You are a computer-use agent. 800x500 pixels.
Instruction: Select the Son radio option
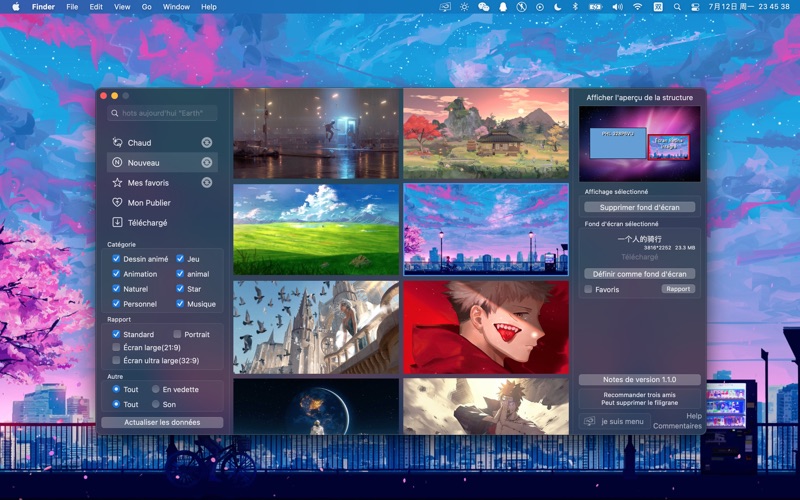point(156,404)
